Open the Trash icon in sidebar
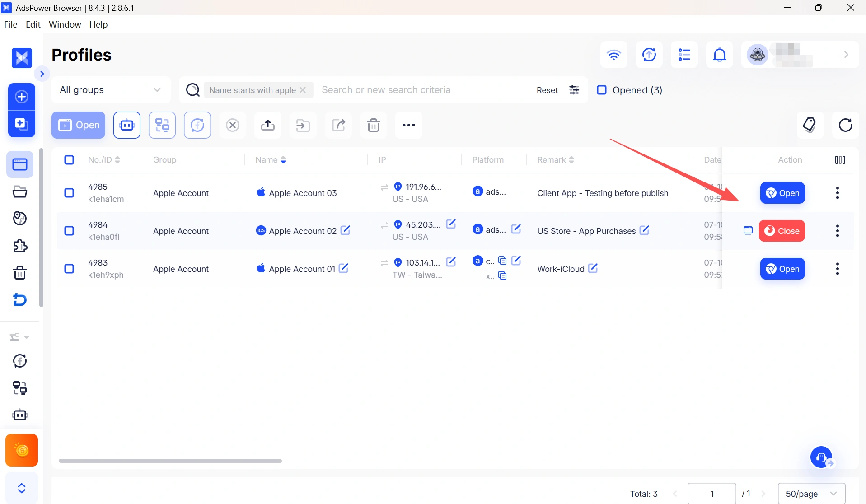The width and height of the screenshot is (866, 504). [20, 273]
